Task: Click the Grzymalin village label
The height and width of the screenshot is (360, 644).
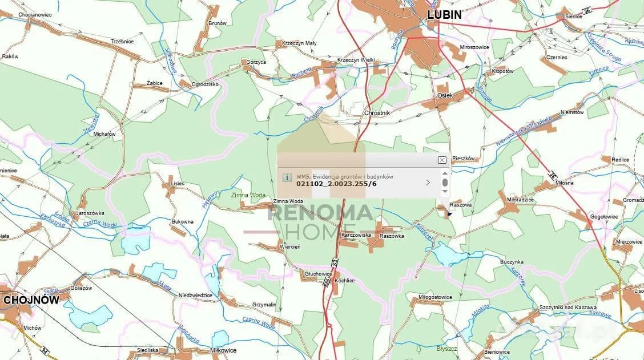Action: point(264,305)
